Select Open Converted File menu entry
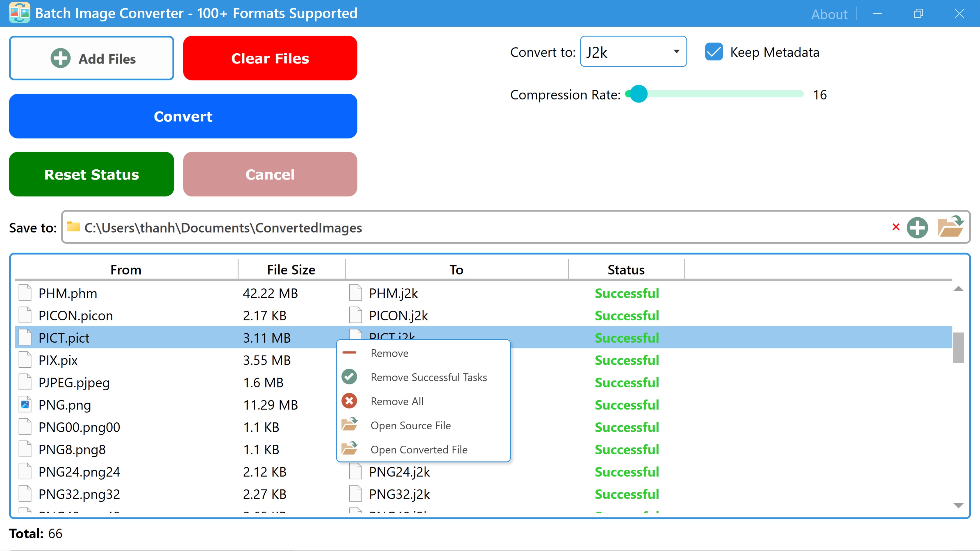This screenshot has width=980, height=551. 423,449
